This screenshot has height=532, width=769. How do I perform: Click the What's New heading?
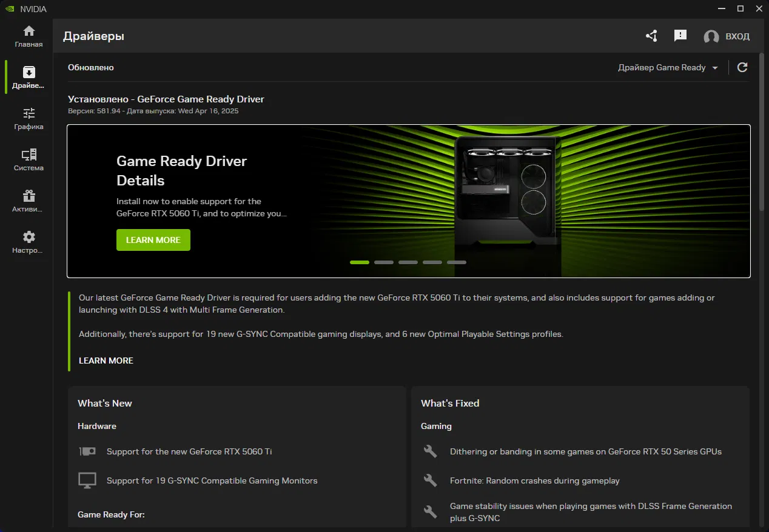coord(105,403)
